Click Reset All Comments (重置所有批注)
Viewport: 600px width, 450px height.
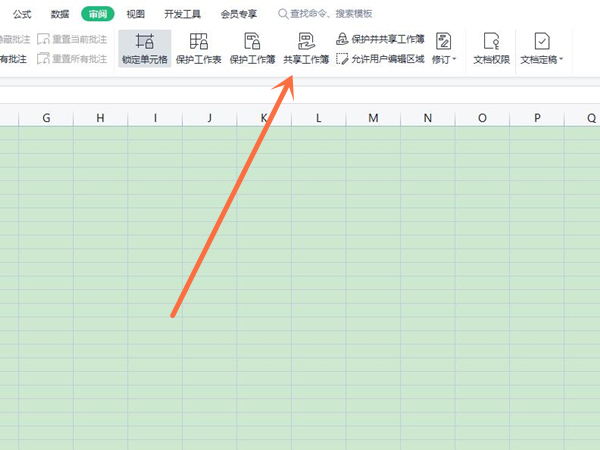(72, 59)
